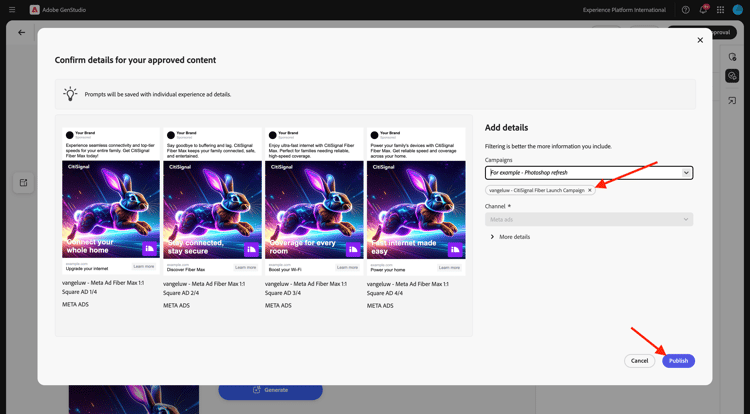Click the Publish button

[678, 360]
